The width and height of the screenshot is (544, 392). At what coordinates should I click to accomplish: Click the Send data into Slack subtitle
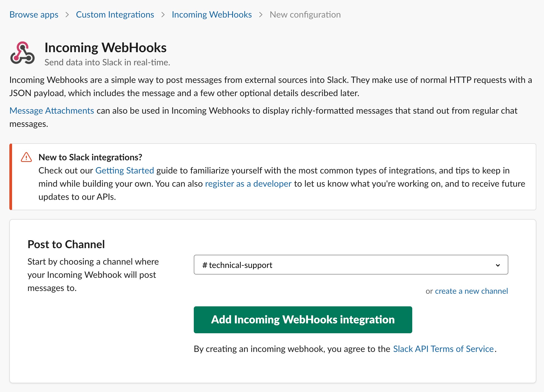coord(107,62)
